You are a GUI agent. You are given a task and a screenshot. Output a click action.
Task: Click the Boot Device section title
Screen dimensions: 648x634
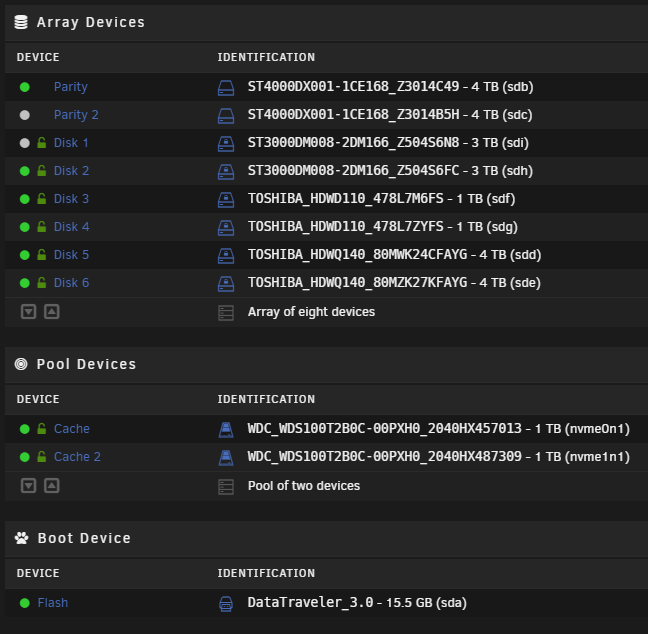click(x=84, y=538)
